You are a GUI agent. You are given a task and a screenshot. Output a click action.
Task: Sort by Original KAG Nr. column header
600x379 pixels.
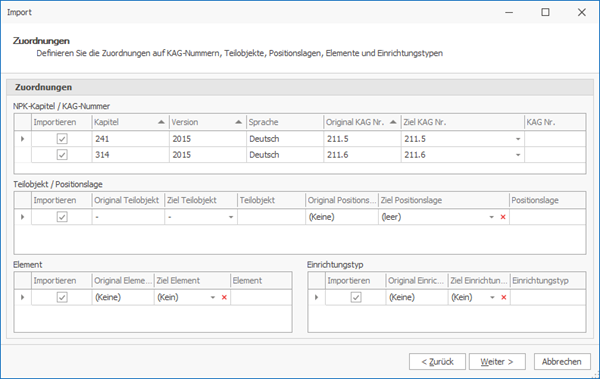(362, 122)
